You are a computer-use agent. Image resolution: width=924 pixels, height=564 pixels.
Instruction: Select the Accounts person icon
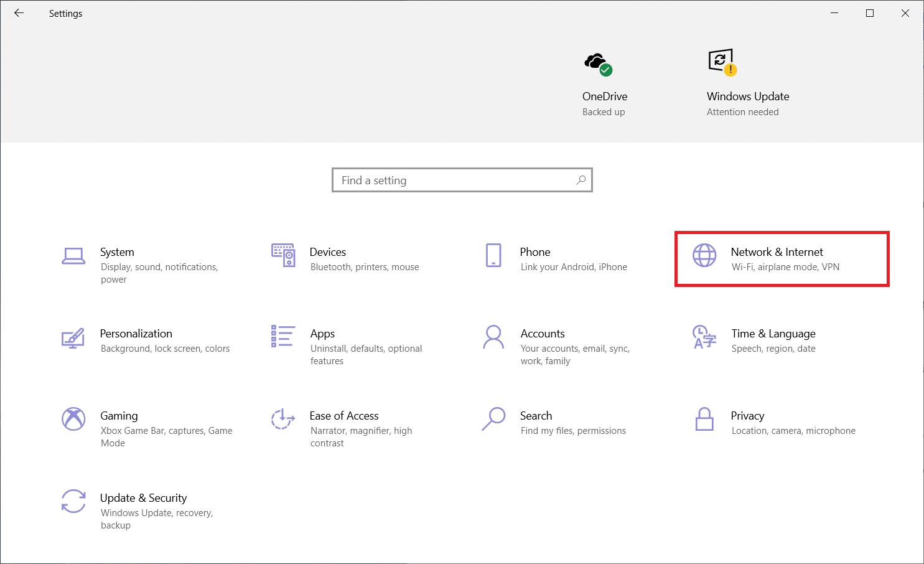(493, 339)
